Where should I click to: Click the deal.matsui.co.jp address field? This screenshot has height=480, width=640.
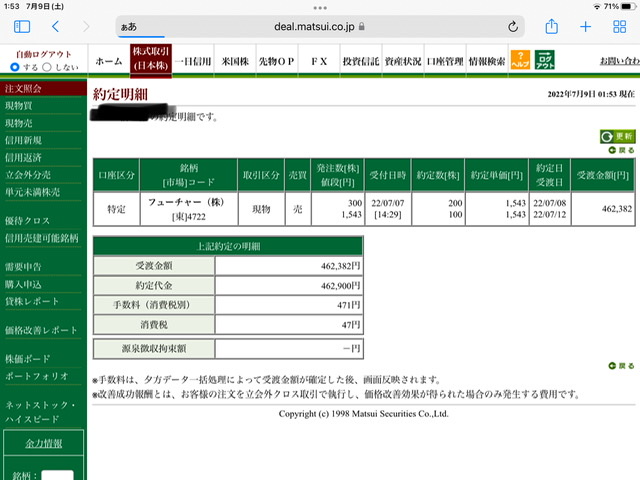(x=320, y=27)
